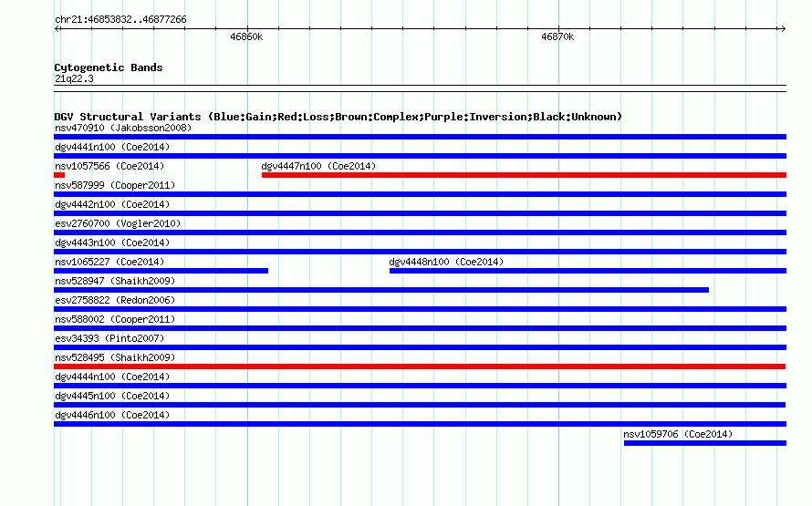The width and height of the screenshot is (812, 506).
Task: Click the Cytogenetic Bands track title
Action: [x=109, y=67]
